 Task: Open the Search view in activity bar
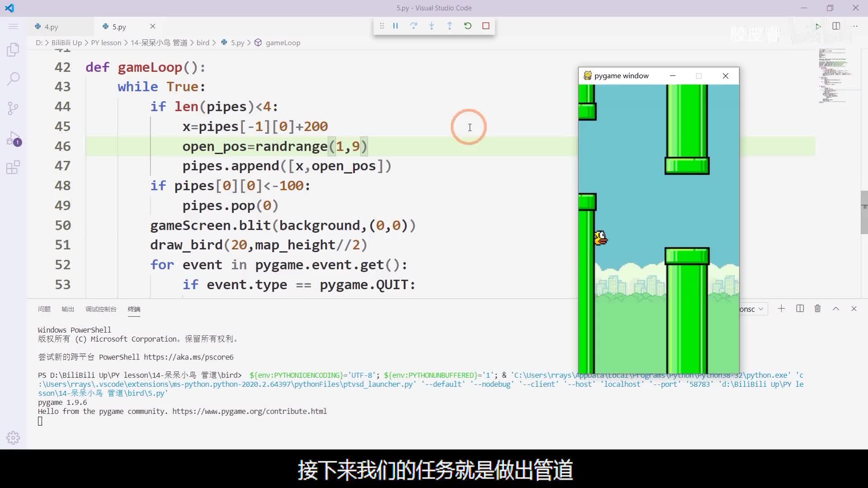tap(13, 79)
